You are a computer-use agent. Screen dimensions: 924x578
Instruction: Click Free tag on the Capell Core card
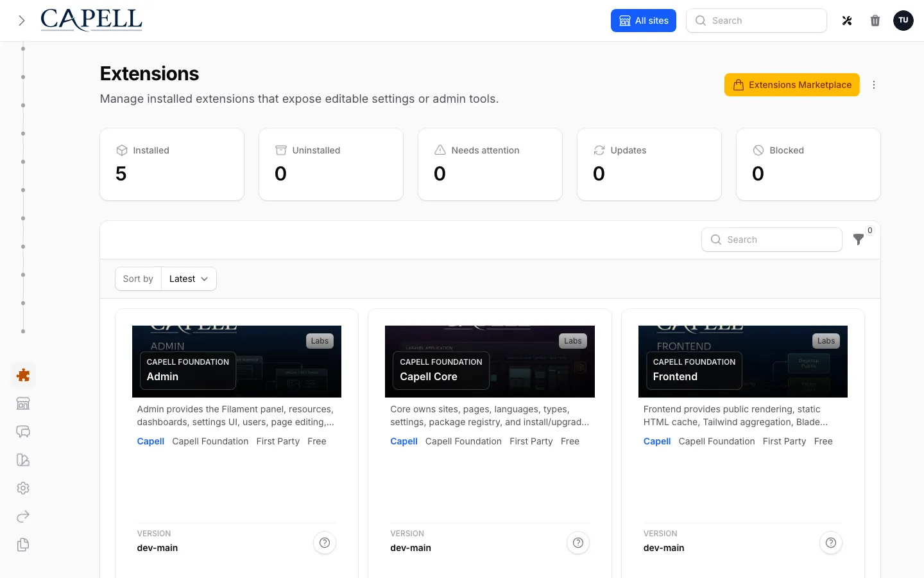tap(570, 441)
